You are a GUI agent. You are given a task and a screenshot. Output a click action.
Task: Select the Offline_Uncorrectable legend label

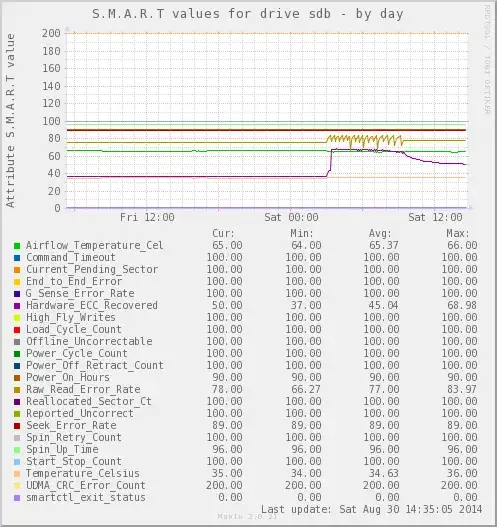coord(89,341)
